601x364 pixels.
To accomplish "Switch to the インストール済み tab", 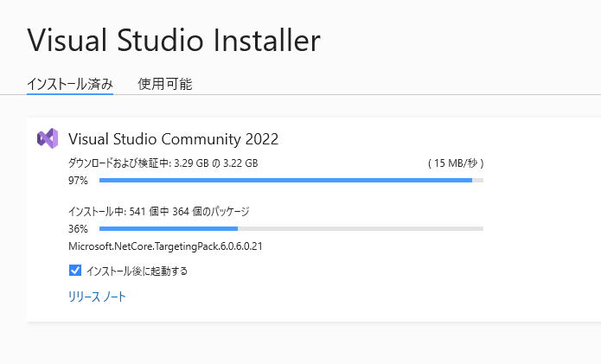I will tap(69, 84).
